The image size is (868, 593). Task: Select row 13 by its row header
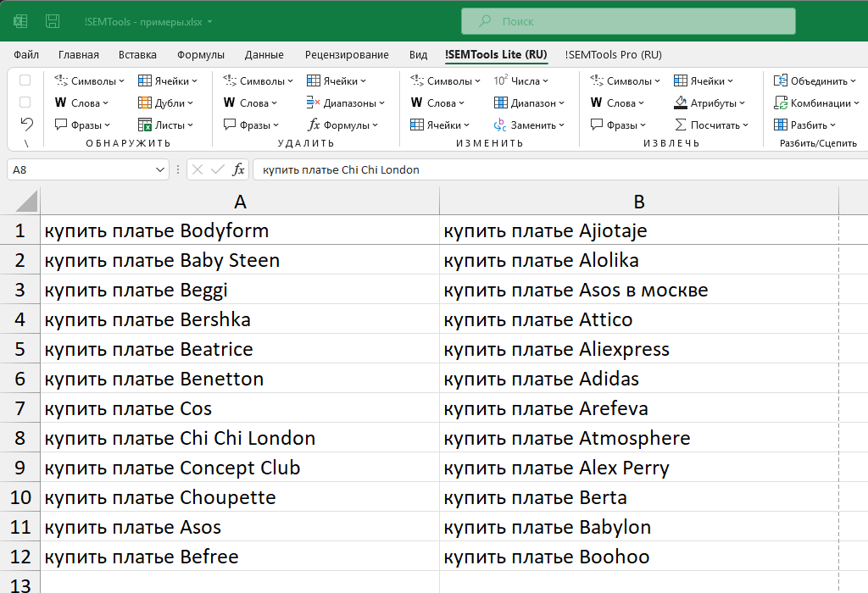(20, 583)
